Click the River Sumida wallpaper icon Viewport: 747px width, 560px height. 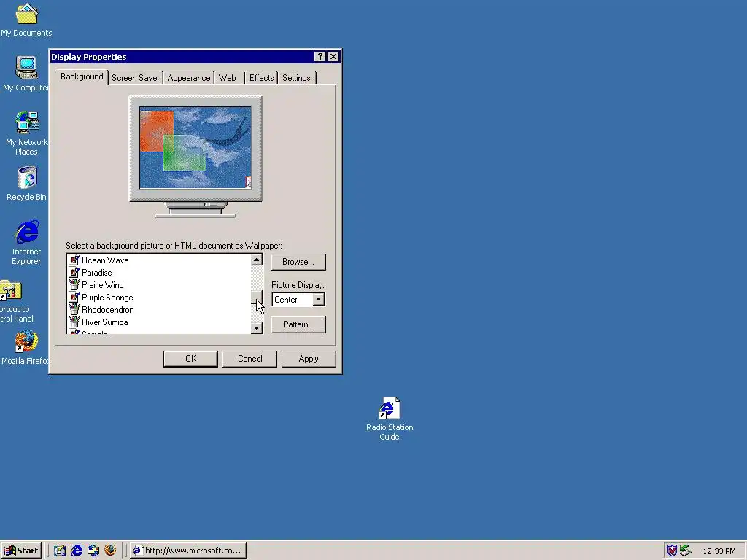(74, 322)
